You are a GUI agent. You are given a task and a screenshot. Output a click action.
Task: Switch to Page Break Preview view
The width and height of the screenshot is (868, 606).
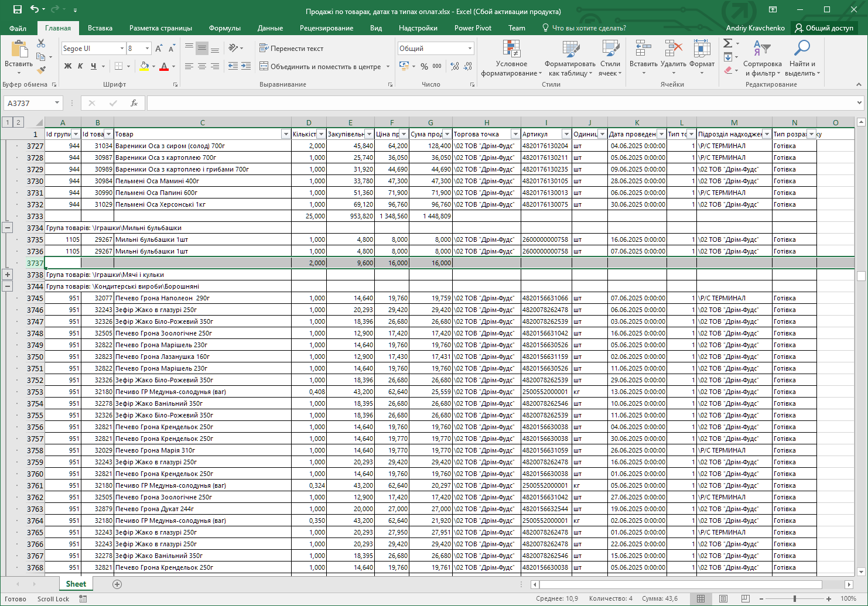point(745,598)
